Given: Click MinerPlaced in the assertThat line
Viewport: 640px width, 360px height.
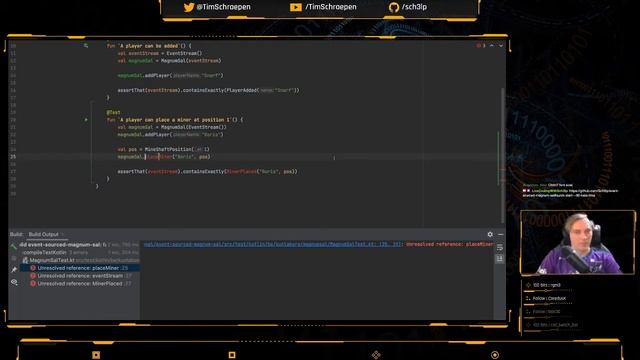Looking at the screenshot, I should 243,171.
